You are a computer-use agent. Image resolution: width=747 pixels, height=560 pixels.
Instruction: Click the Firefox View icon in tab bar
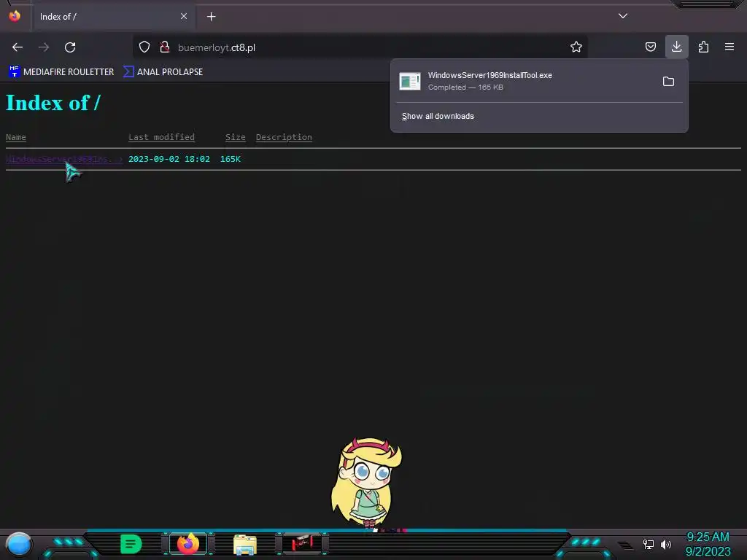point(15,16)
